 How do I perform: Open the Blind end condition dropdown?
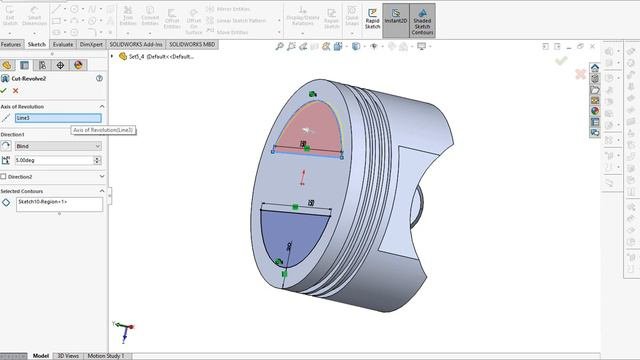point(58,146)
